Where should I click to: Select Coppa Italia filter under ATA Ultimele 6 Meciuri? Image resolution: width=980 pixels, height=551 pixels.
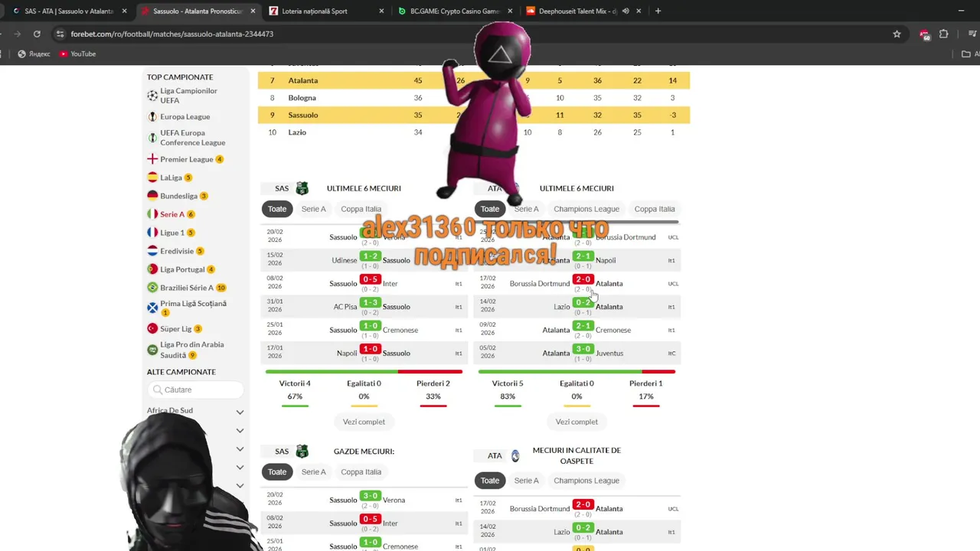[x=655, y=209]
